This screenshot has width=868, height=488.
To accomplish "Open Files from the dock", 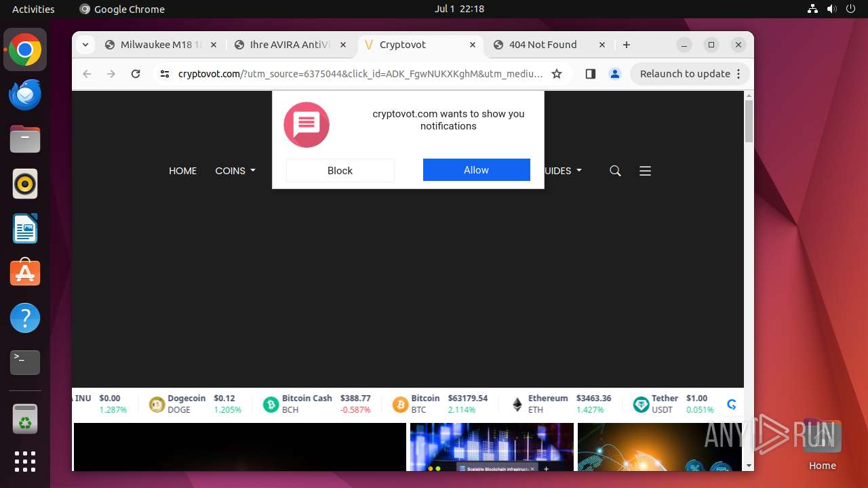I will [x=25, y=140].
